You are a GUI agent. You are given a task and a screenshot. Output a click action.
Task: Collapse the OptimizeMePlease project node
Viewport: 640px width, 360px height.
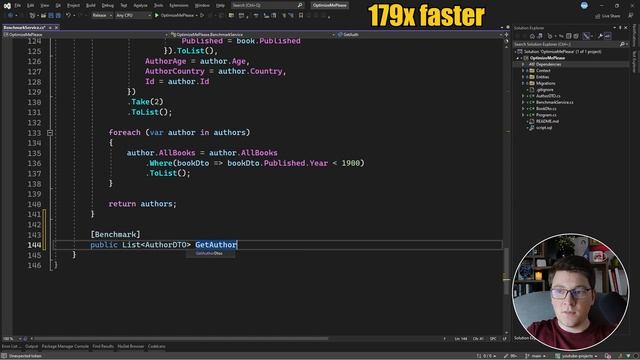(x=518, y=58)
